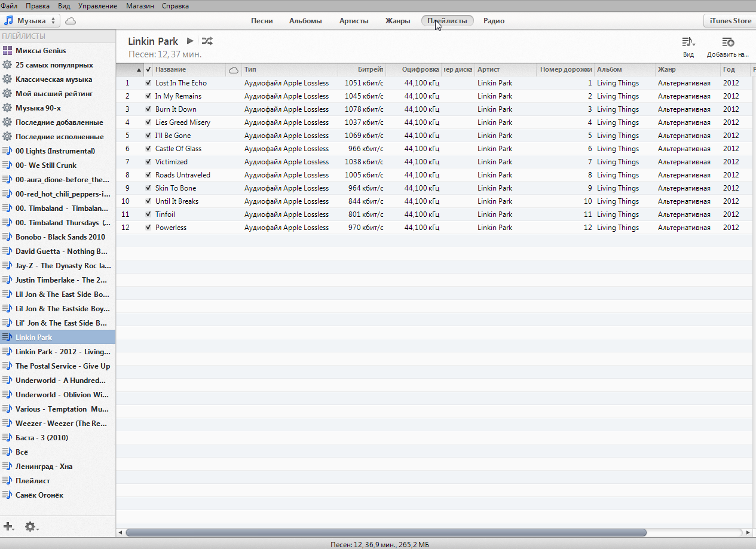The image size is (756, 549).
Task: Uncheck the Castle Of Glass checkbox
Action: (x=148, y=149)
